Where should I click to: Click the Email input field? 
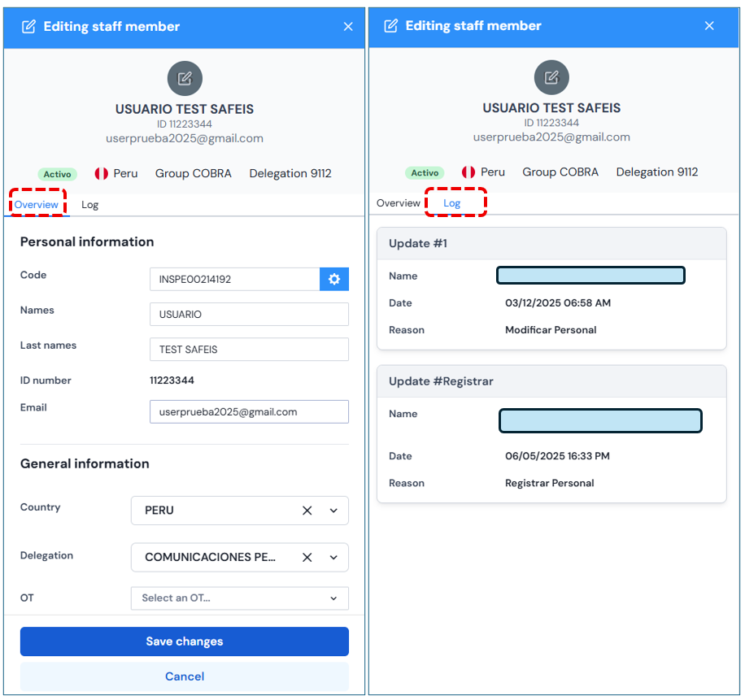(x=249, y=412)
